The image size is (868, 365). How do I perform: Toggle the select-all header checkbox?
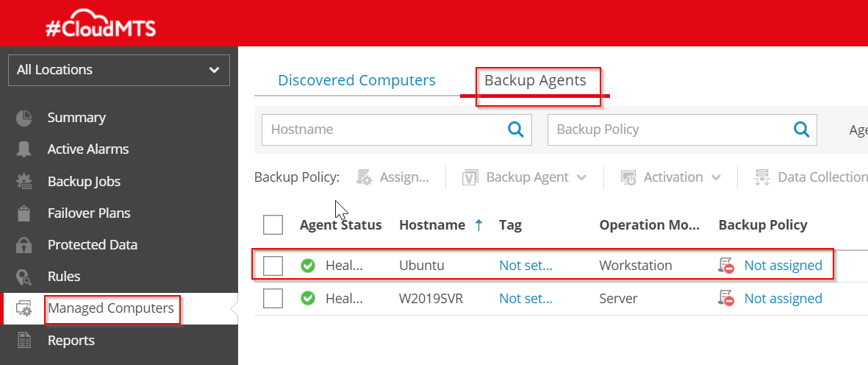273,224
